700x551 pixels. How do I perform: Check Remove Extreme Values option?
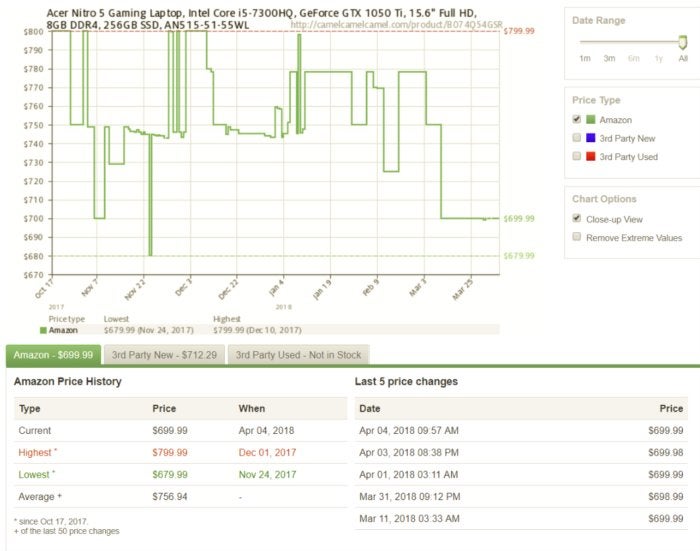tap(576, 237)
